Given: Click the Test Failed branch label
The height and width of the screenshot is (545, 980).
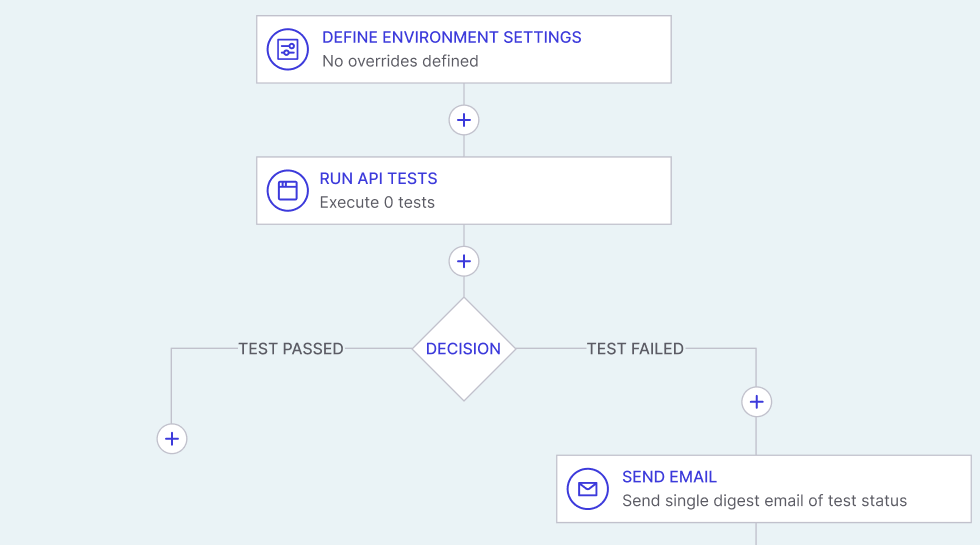Looking at the screenshot, I should tap(635, 349).
